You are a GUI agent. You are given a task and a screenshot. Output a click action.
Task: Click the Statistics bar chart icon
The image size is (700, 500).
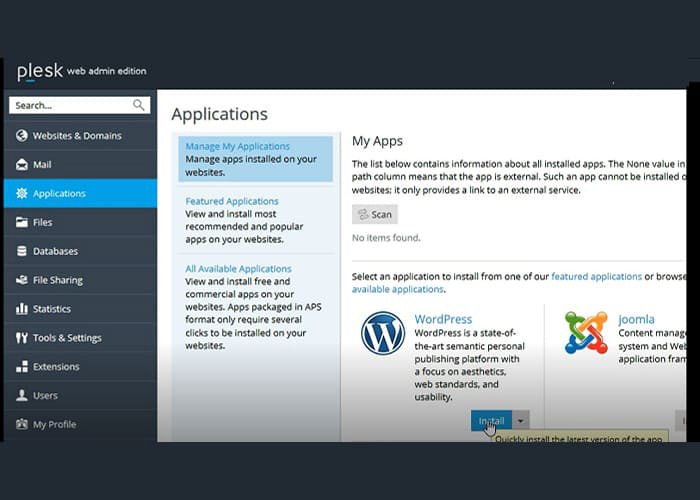pos(21,309)
